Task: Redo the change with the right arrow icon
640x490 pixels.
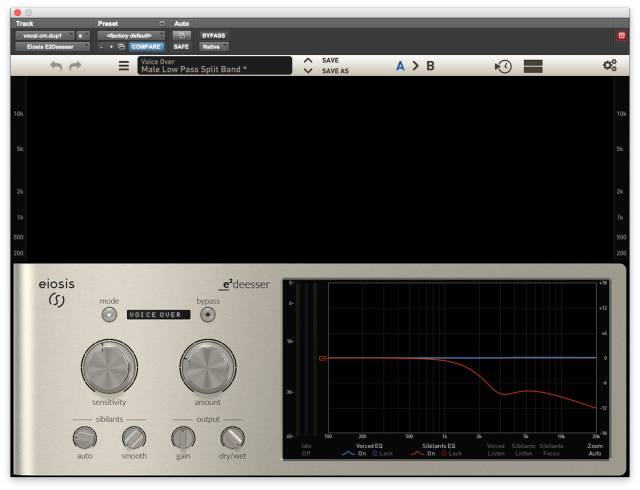Action: [x=76, y=66]
